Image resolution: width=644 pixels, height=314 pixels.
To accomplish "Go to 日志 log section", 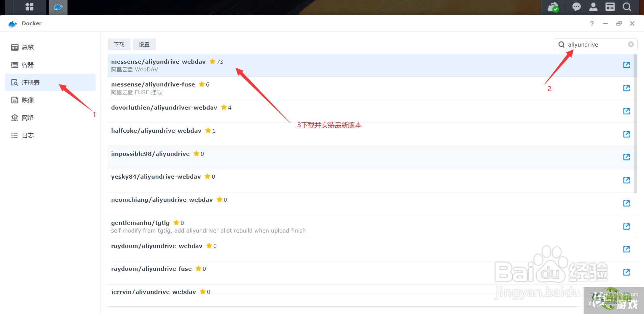I will coord(50,135).
